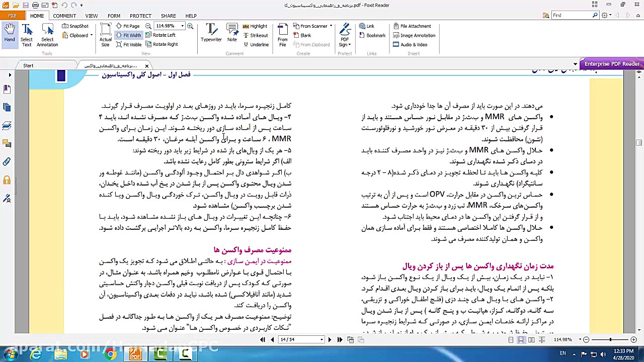Expand the From Scanner dropdown arrow

[x=331, y=26]
